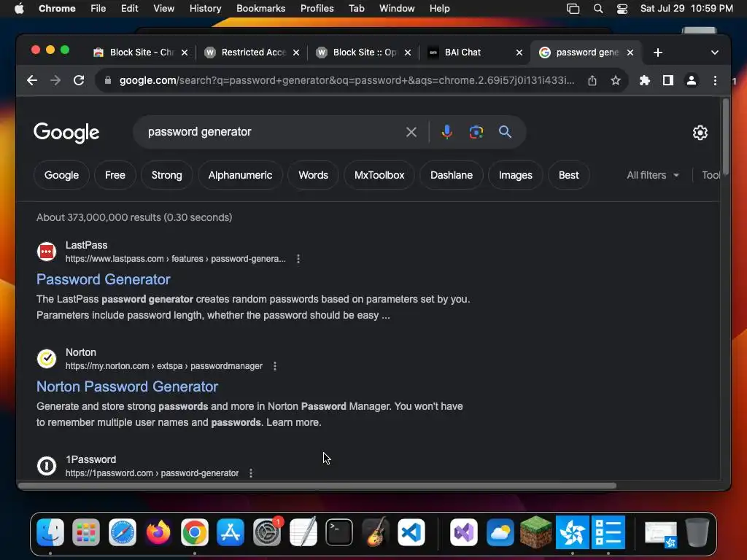Share this page via share icon
The height and width of the screenshot is (560, 747).
(592, 80)
